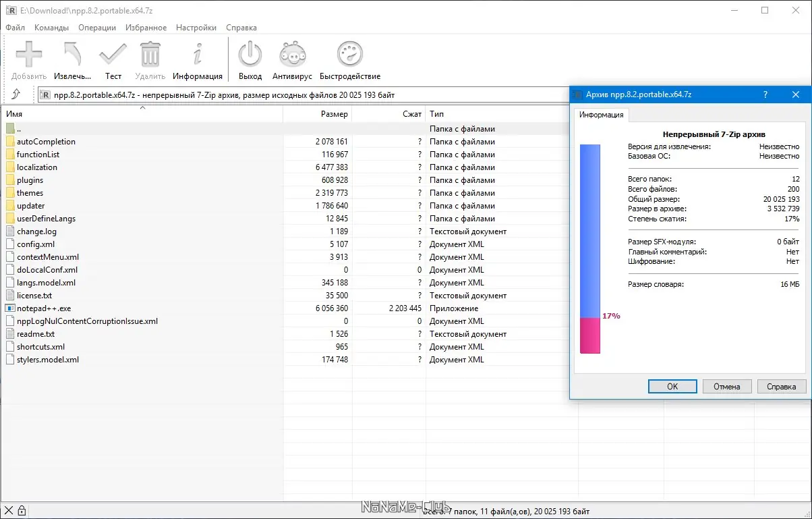The image size is (812, 519).
Task: Open the Benchmark (Быстродействие) gauge icon
Action: pyautogui.click(x=350, y=55)
